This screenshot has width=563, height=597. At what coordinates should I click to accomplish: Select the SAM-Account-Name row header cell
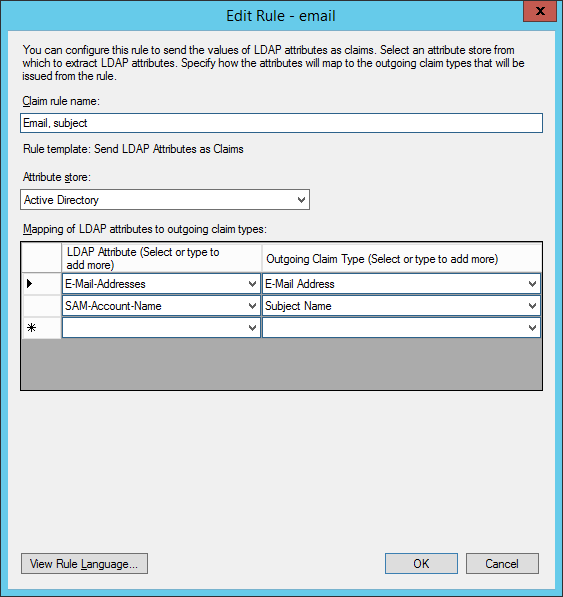coord(41,306)
